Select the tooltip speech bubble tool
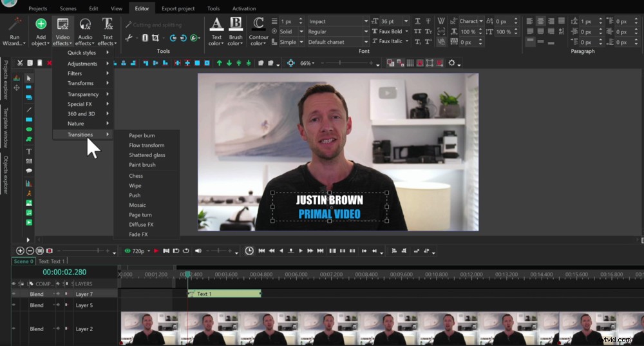Image resolution: width=644 pixels, height=346 pixels. (29, 171)
